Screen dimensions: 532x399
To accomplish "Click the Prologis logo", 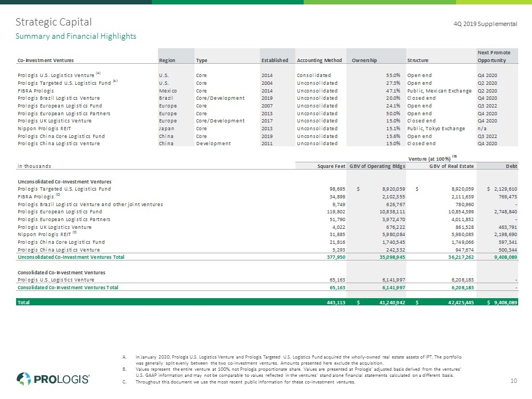I will (x=53, y=379).
